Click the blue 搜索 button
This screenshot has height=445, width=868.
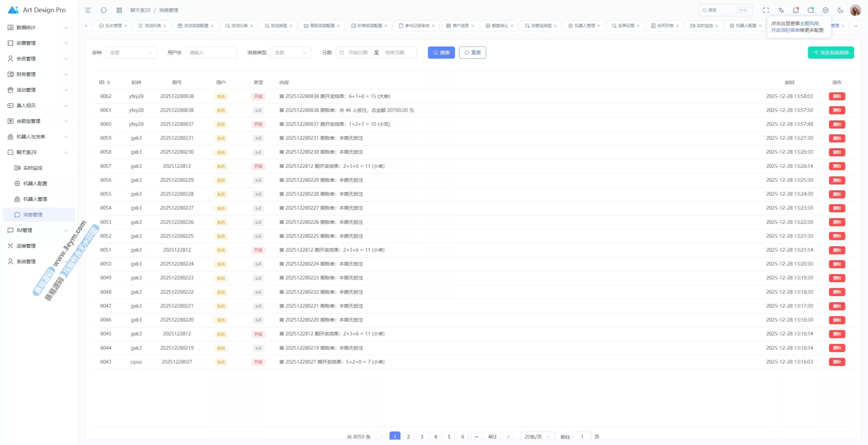pos(441,53)
